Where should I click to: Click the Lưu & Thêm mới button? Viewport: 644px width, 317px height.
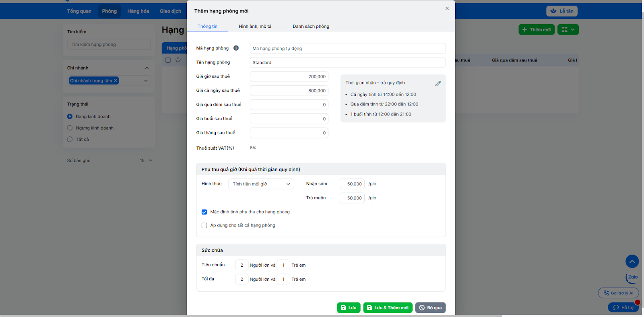tap(388, 308)
